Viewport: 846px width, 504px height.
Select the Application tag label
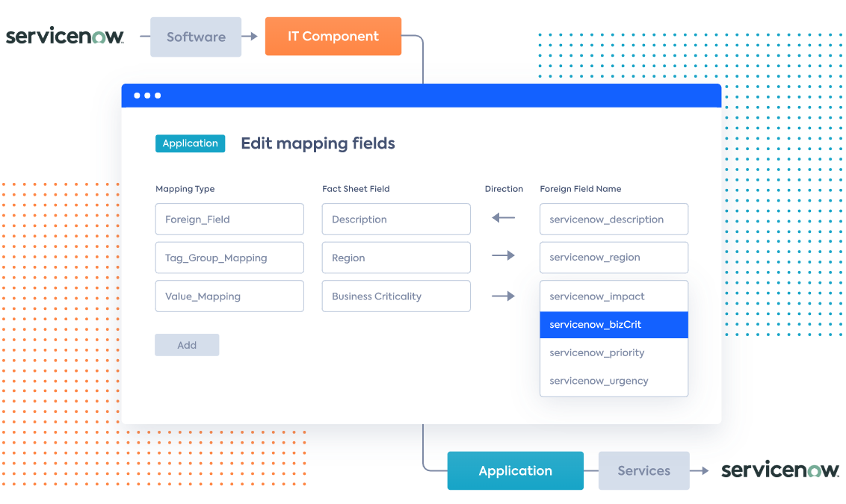pos(190,143)
